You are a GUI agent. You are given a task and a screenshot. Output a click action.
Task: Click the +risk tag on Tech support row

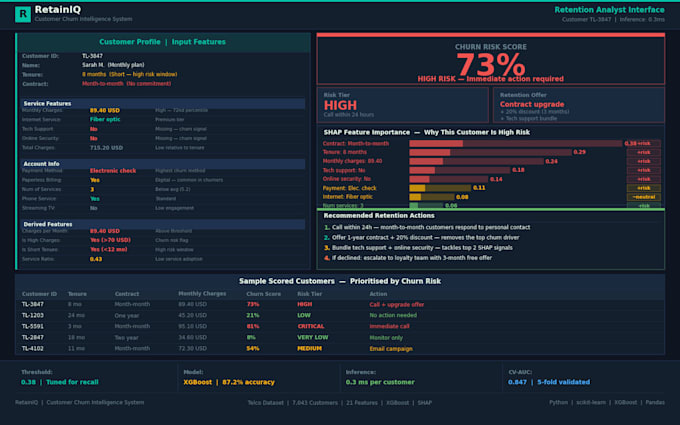(x=644, y=170)
